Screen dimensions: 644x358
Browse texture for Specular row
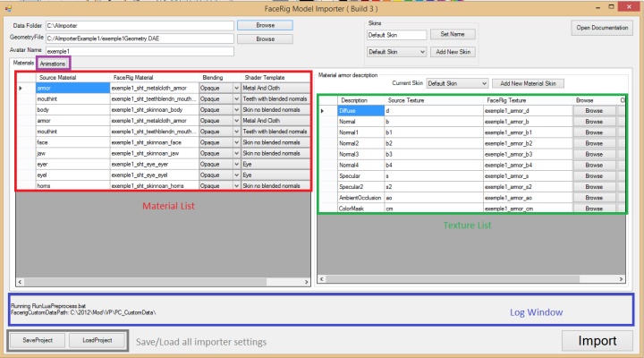point(594,176)
